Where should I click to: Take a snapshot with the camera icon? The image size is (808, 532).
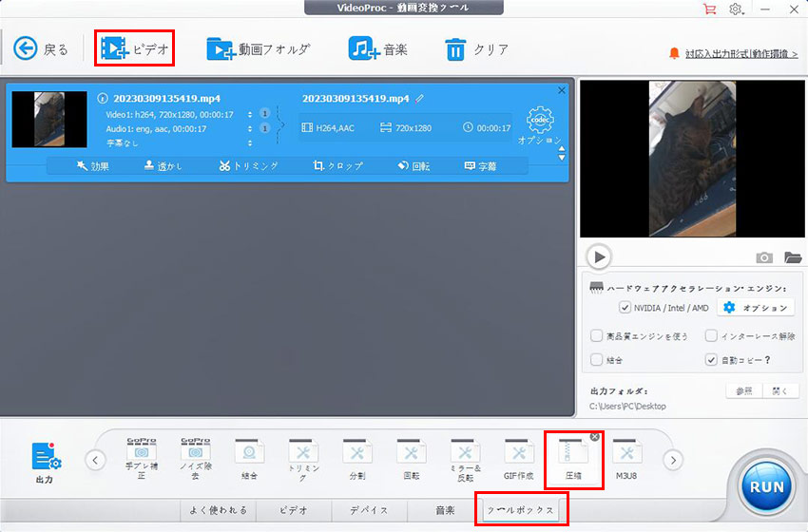click(763, 257)
